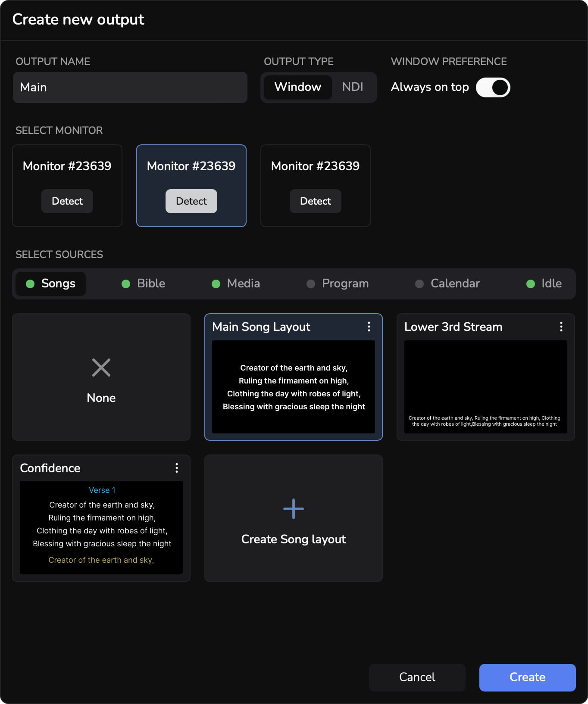Image resolution: width=588 pixels, height=704 pixels.
Task: Detect the selected middle monitor
Action: pyautogui.click(x=191, y=201)
